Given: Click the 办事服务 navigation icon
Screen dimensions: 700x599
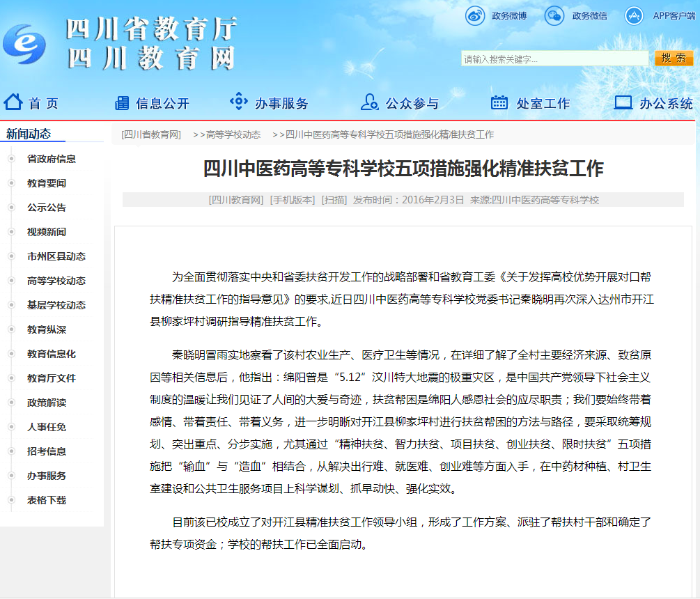Looking at the screenshot, I should tap(238, 102).
